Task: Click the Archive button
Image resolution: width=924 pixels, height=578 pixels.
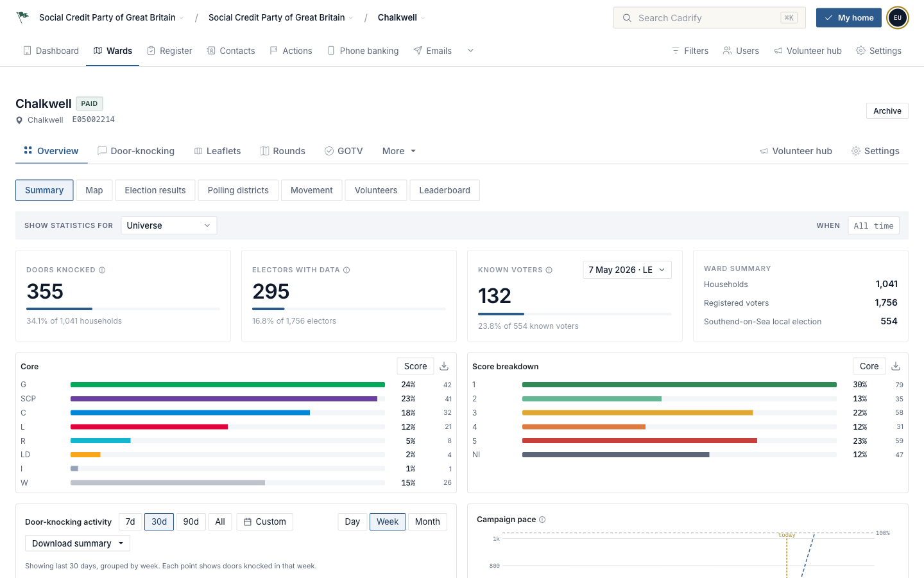Action: pyautogui.click(x=887, y=111)
